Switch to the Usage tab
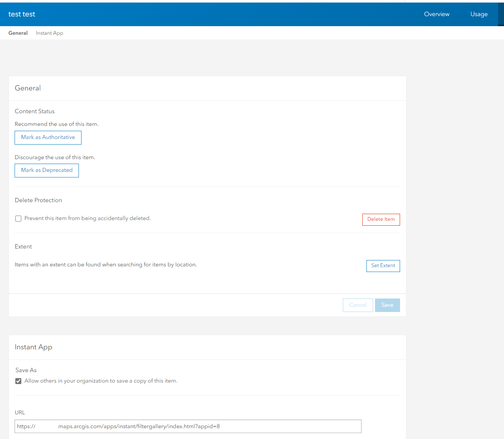The height and width of the screenshot is (439, 504). coord(479,14)
